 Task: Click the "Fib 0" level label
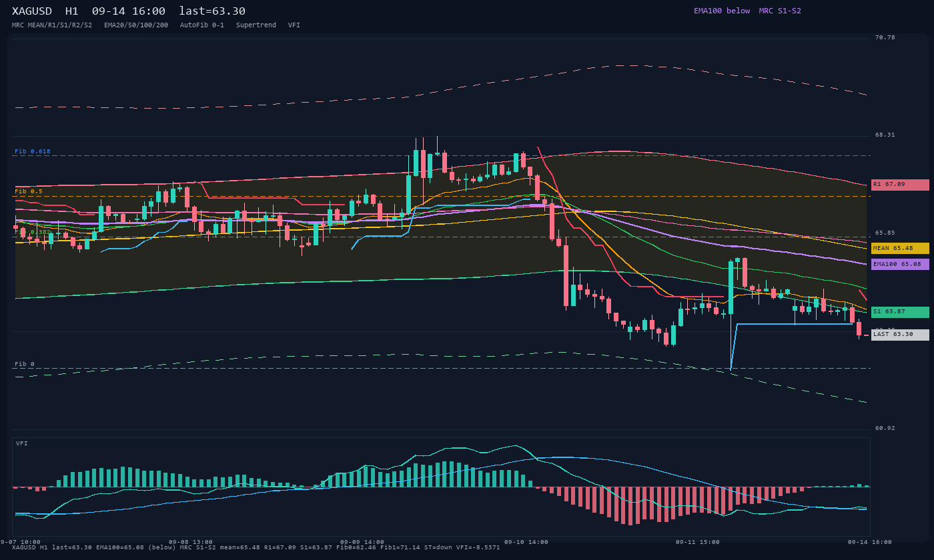pyautogui.click(x=25, y=364)
